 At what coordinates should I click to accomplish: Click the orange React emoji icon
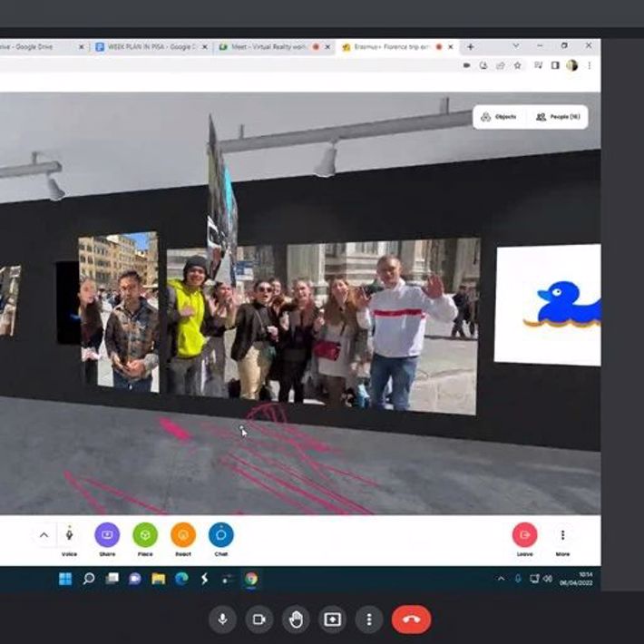183,535
